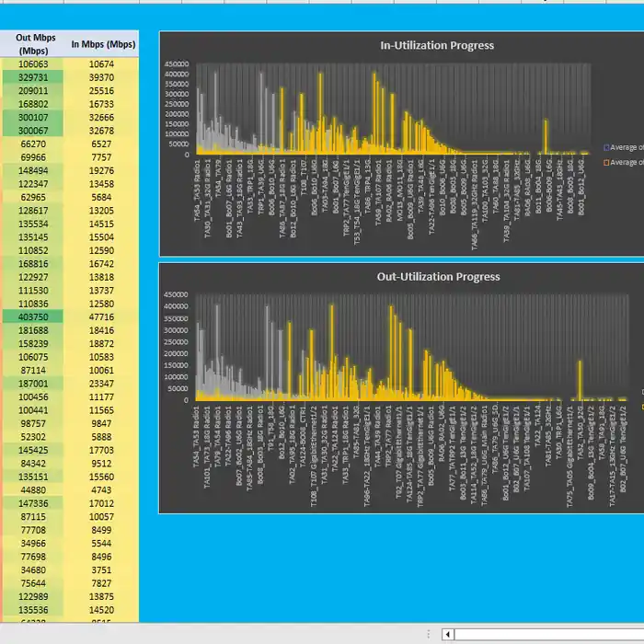Select the In Mbps value 16733
Viewport: 644px width, 644px height.
click(101, 104)
